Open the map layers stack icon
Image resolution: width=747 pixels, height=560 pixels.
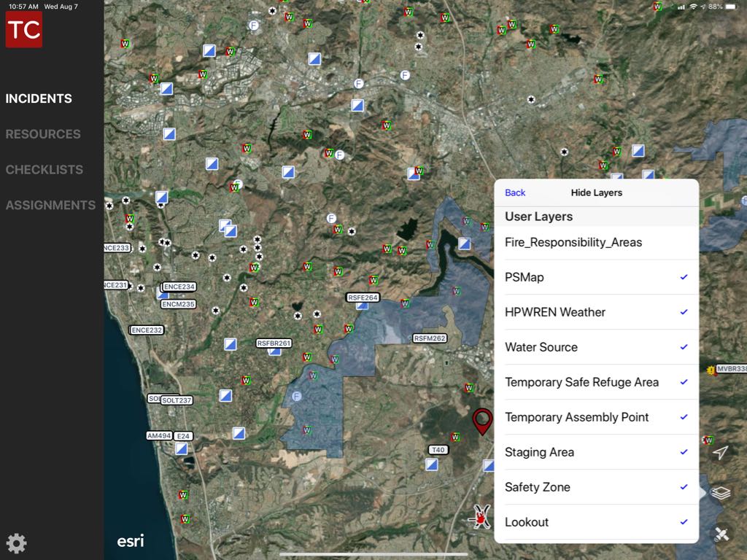click(720, 494)
